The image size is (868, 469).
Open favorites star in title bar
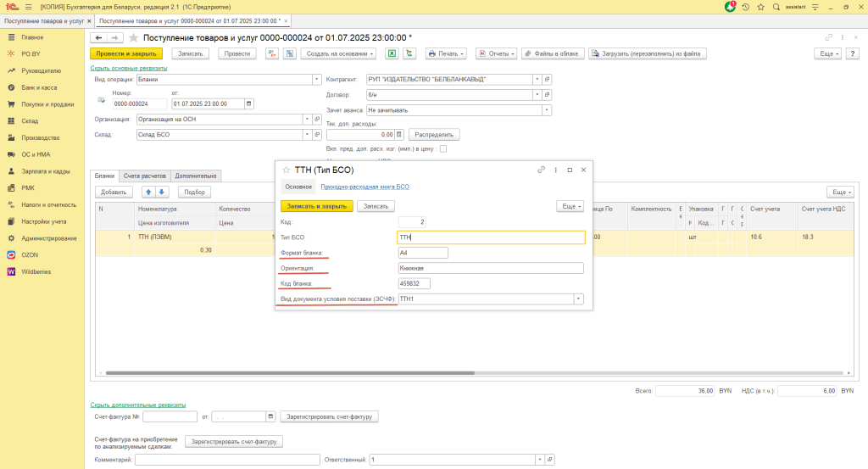760,7
